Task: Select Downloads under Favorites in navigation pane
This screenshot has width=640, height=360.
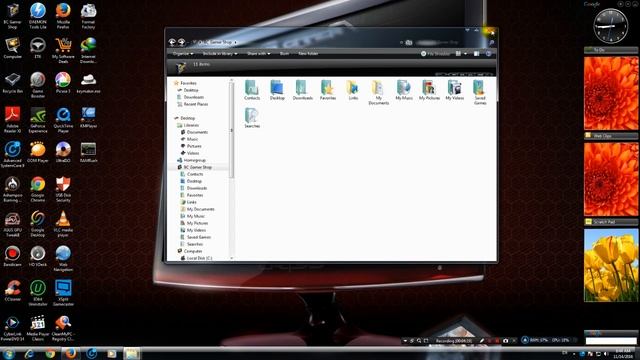Action: (x=193, y=97)
